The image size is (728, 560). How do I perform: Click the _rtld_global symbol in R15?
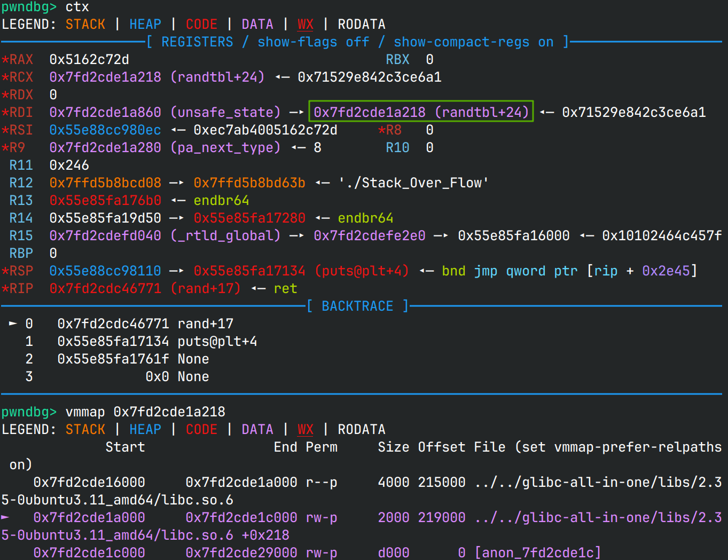pyautogui.click(x=225, y=235)
